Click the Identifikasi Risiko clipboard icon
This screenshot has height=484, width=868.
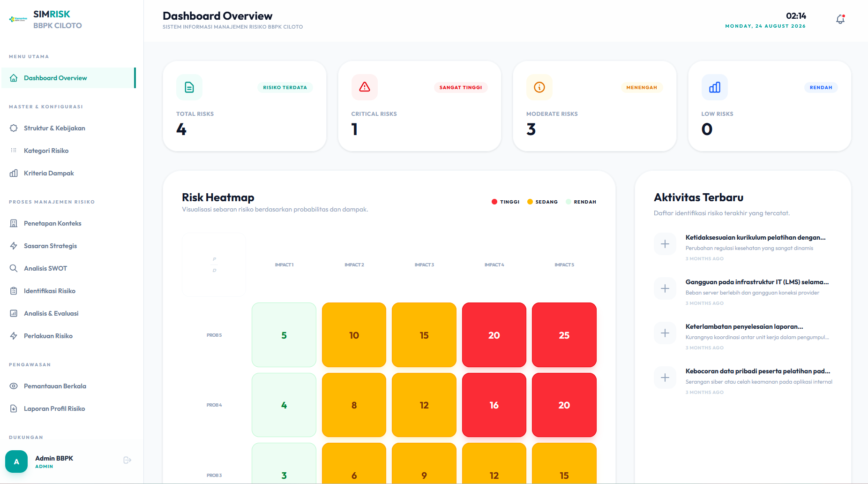pyautogui.click(x=14, y=291)
